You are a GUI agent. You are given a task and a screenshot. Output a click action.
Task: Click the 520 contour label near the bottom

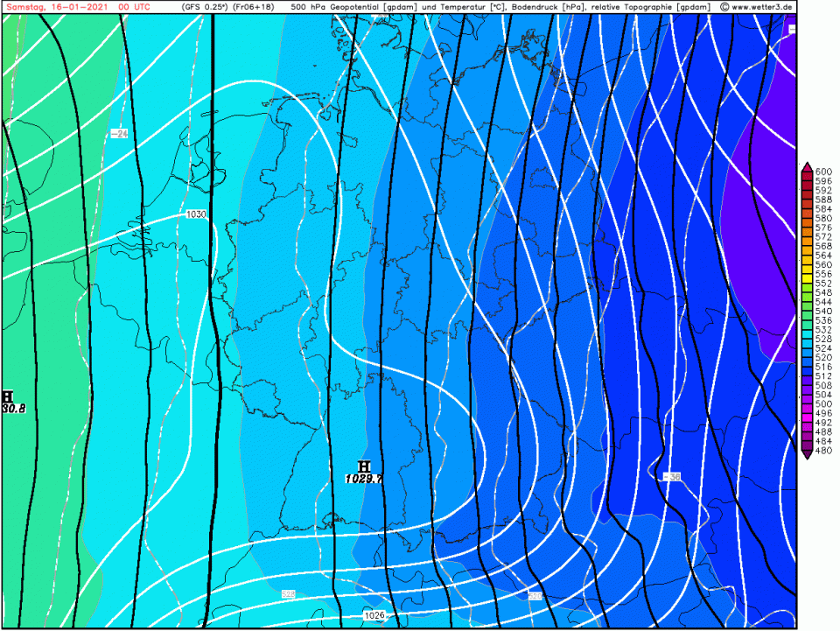pyautogui.click(x=535, y=596)
